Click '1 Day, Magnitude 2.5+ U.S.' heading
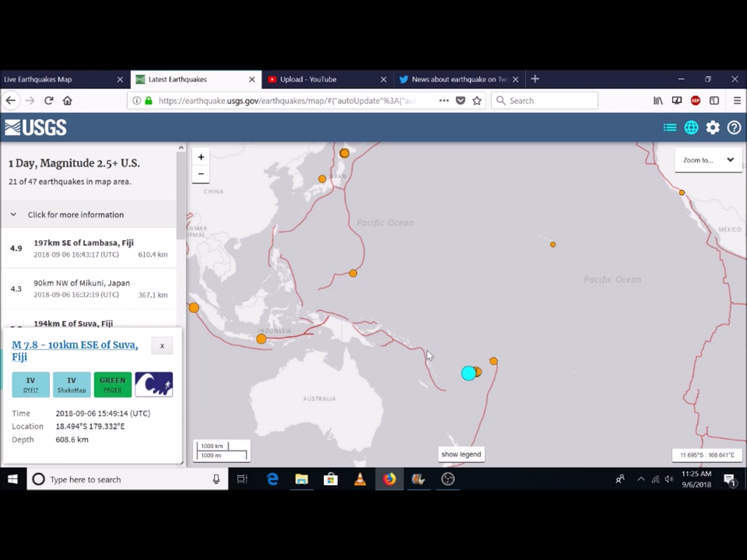The width and height of the screenshot is (747, 560). (x=74, y=163)
